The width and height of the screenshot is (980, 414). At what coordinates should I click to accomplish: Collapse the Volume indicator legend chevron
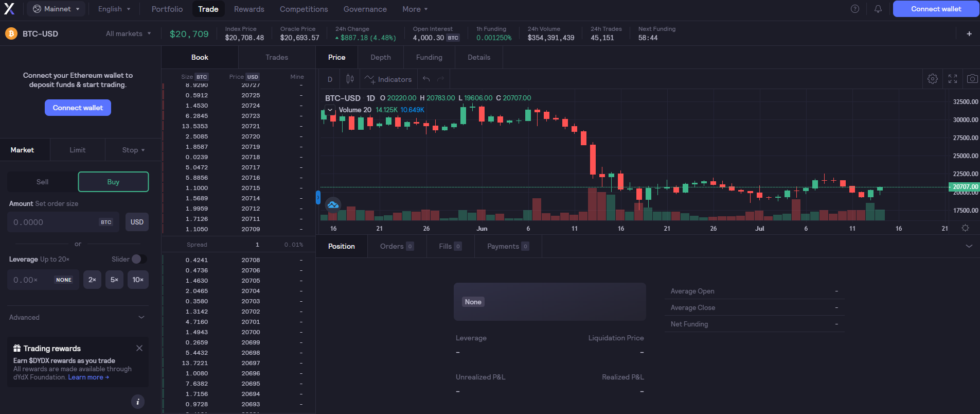(330, 110)
